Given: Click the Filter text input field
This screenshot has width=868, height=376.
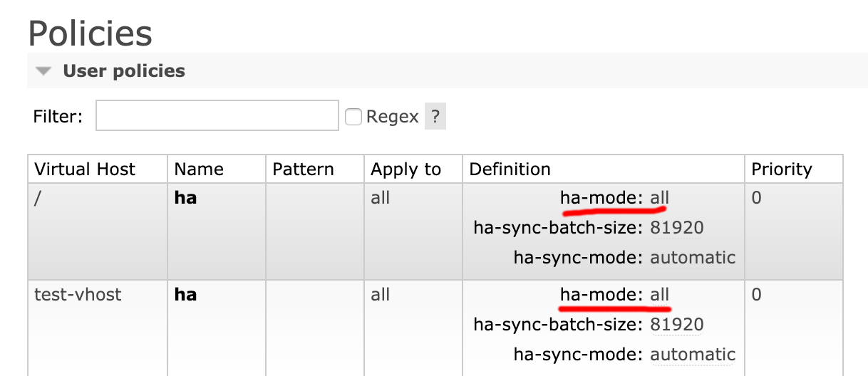Looking at the screenshot, I should pos(217,116).
